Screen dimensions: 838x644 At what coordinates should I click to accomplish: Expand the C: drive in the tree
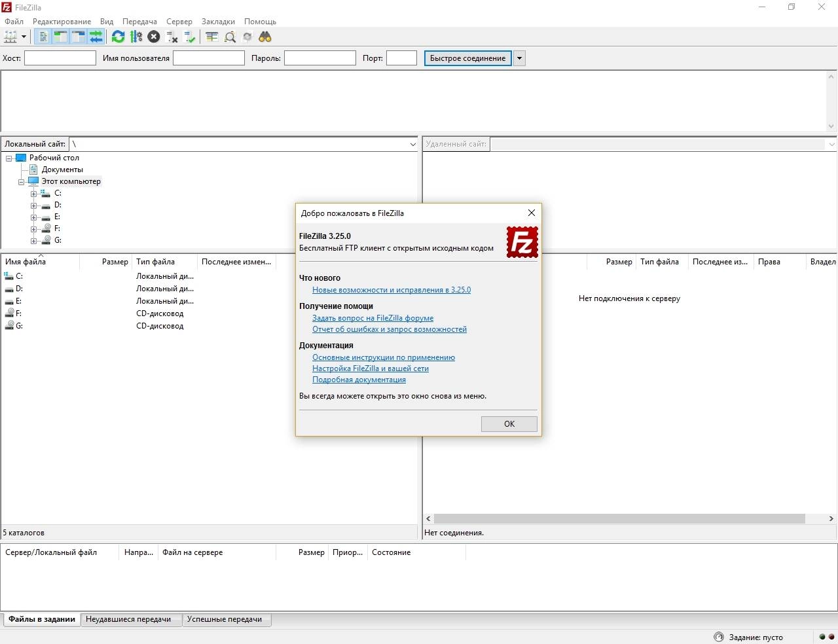[33, 193]
